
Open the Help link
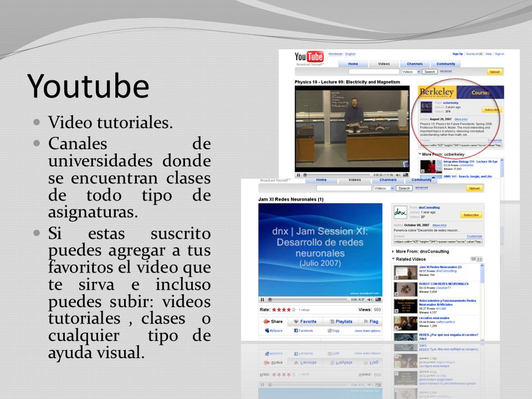[x=489, y=54]
